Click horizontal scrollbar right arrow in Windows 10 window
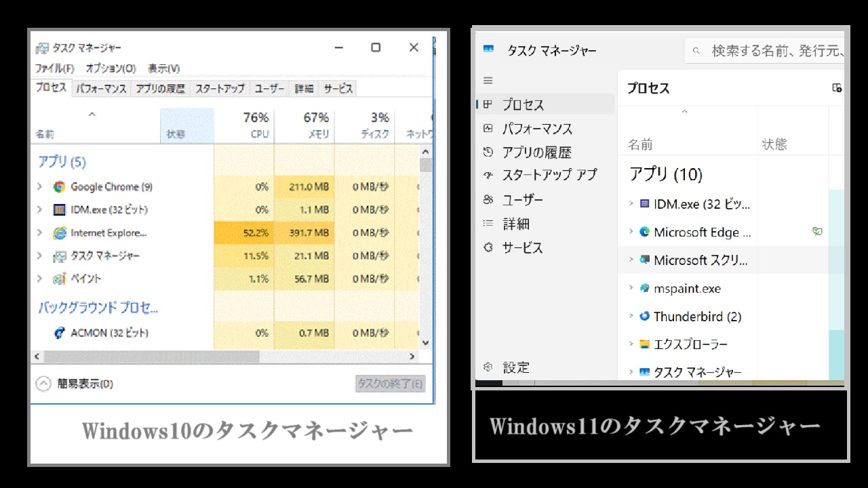868x488 pixels. [x=412, y=356]
